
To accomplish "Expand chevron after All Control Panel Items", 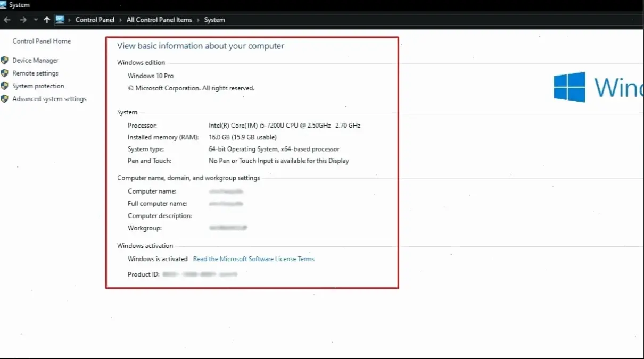I will (x=199, y=20).
